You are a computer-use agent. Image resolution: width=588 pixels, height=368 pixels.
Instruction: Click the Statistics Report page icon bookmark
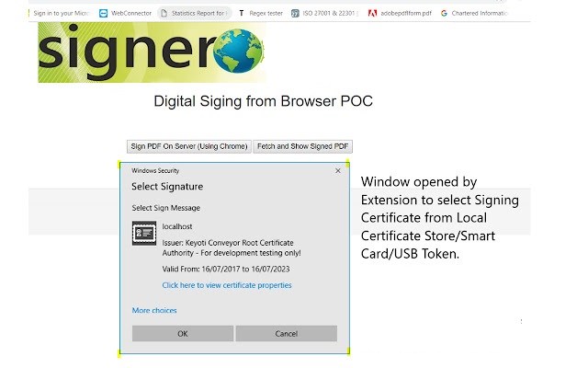(x=164, y=14)
